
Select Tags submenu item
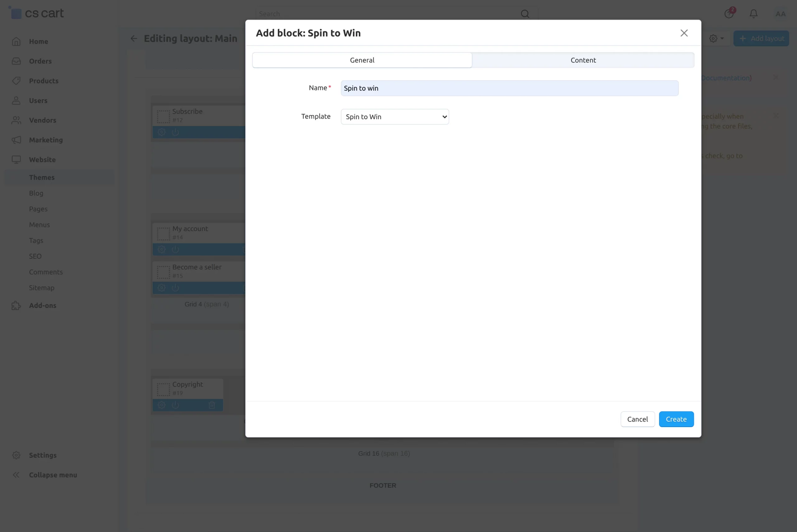(x=36, y=241)
